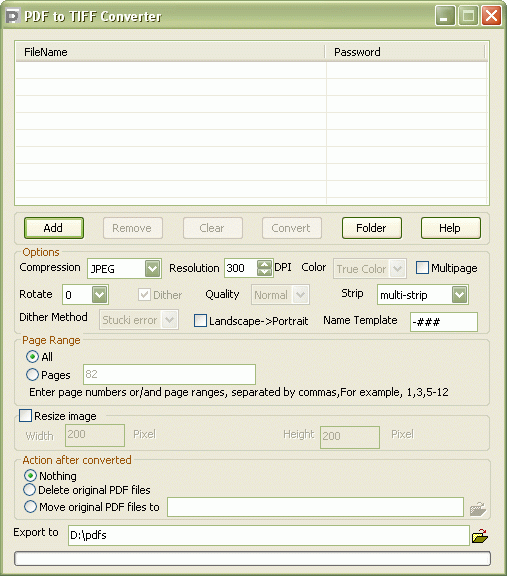The image size is (507, 576).
Task: Open the Export to folder browse icon
Action: [480, 536]
